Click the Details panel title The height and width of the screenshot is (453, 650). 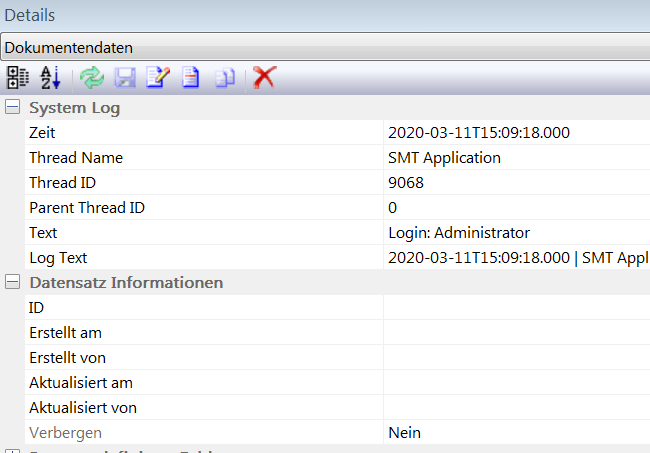click(x=29, y=15)
